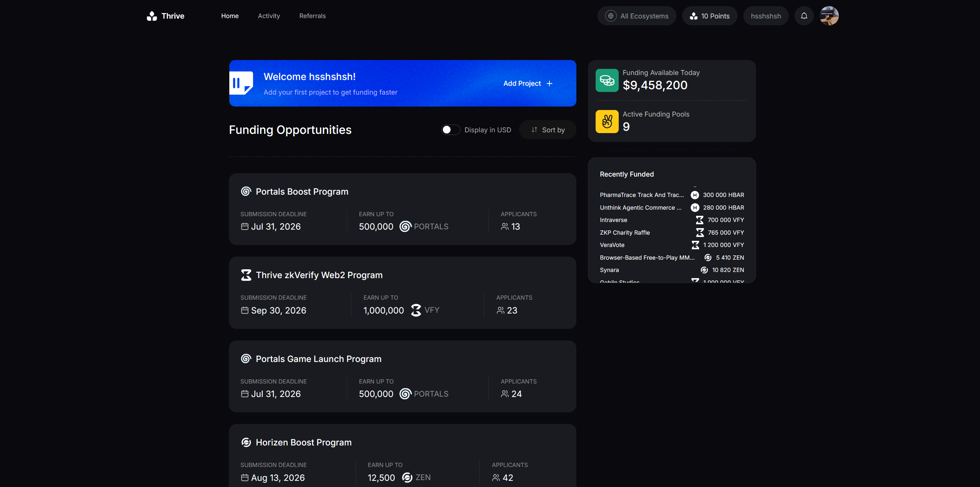Screen dimensions: 980x487
Task: Click Portals Game Launch Program spiral icon
Action: coord(246,359)
